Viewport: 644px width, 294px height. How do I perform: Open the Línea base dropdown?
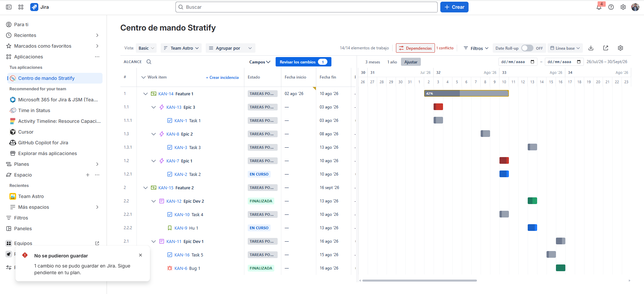pos(565,48)
